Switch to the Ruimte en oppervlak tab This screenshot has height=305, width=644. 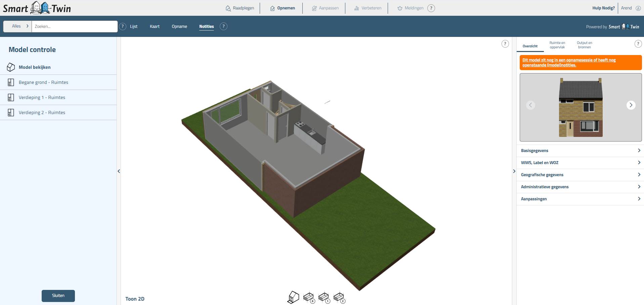point(557,45)
